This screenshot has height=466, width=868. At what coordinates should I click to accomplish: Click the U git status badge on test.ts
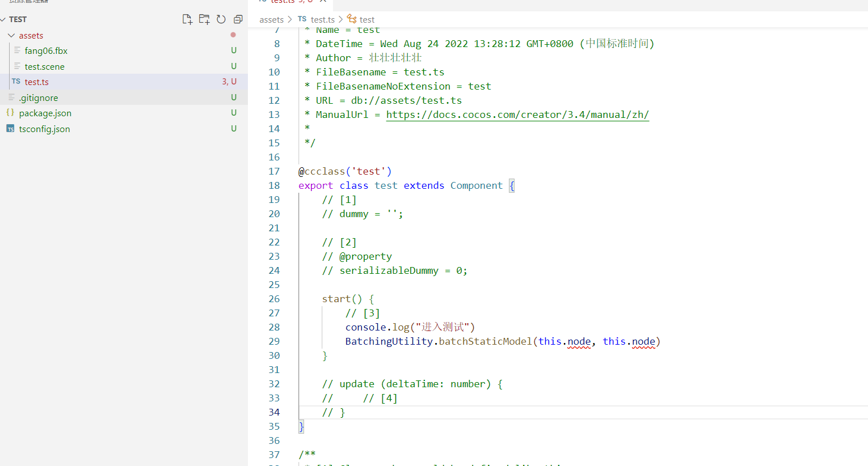234,82
